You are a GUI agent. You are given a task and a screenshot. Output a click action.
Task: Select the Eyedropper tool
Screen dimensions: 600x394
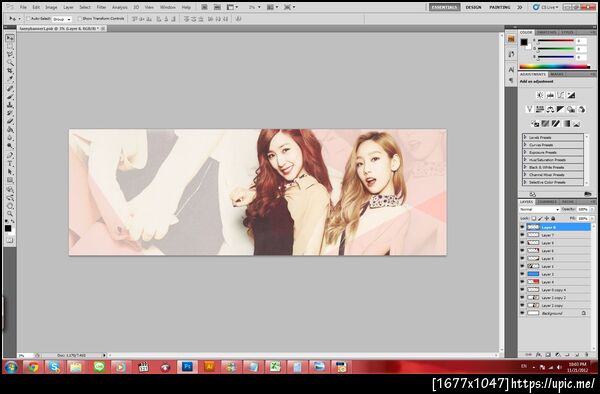pyautogui.click(x=10, y=79)
